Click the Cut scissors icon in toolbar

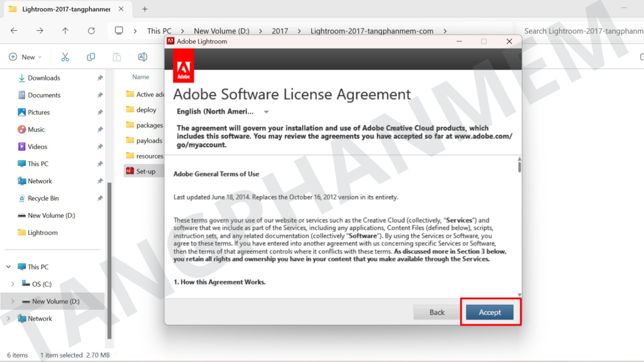coord(65,57)
